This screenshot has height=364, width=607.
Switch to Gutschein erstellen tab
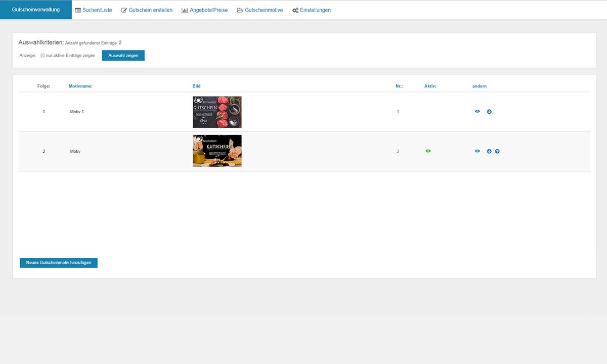(x=147, y=10)
